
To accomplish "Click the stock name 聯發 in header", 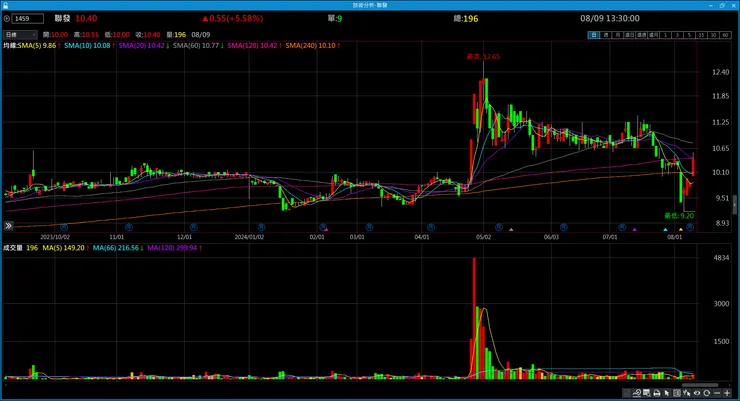I will [62, 18].
